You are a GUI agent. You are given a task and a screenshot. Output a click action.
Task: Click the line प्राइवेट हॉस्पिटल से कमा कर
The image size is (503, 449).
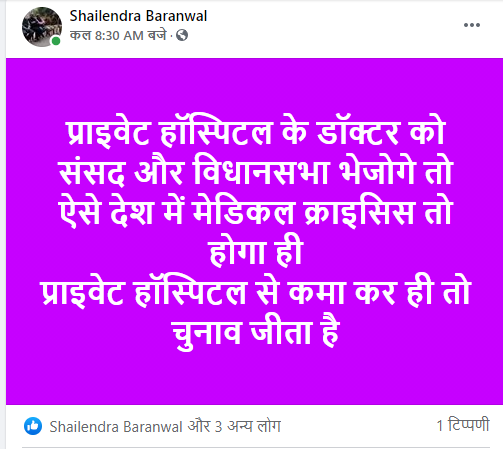point(255,292)
